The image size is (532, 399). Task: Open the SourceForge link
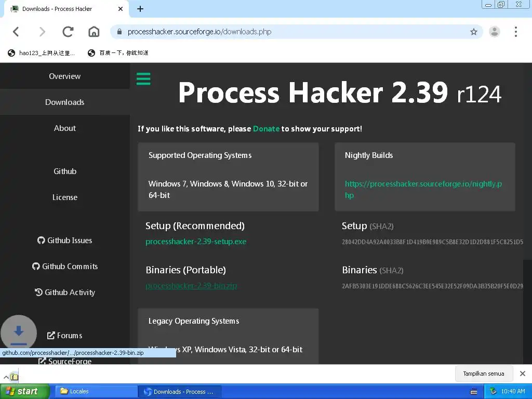point(65,361)
